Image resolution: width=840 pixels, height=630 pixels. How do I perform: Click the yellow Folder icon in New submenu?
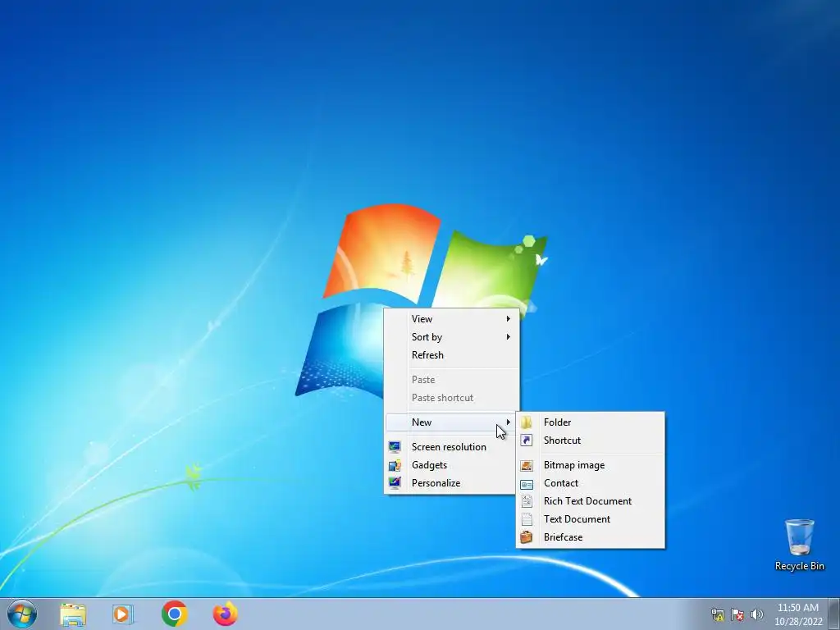pos(527,422)
